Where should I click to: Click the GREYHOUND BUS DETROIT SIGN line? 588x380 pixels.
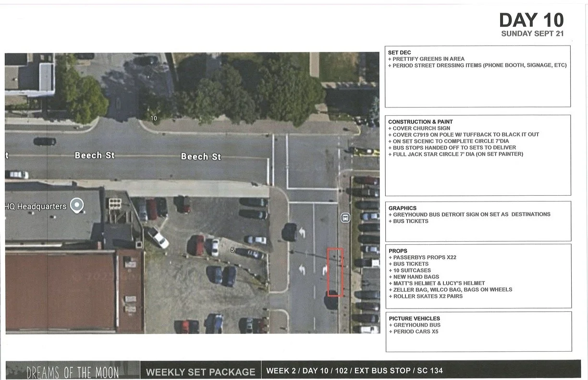(x=469, y=214)
